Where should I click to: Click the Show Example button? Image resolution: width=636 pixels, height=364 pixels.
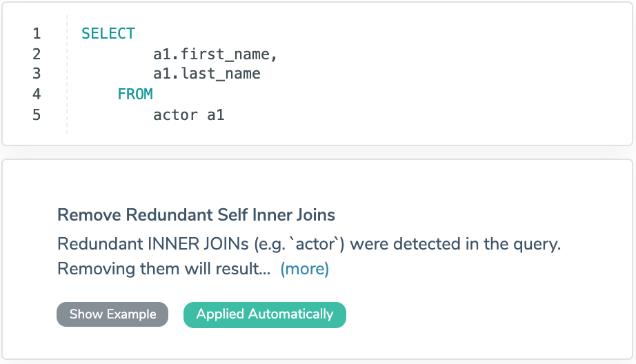[112, 314]
